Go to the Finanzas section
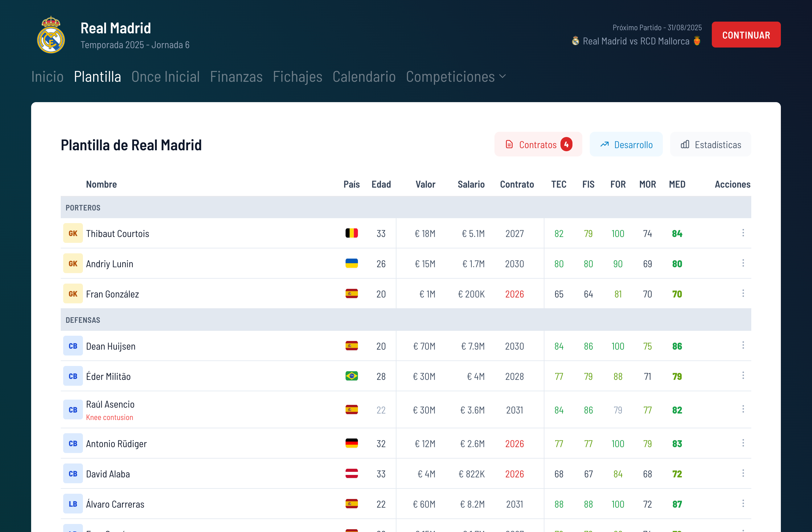The height and width of the screenshot is (532, 812). pos(236,77)
